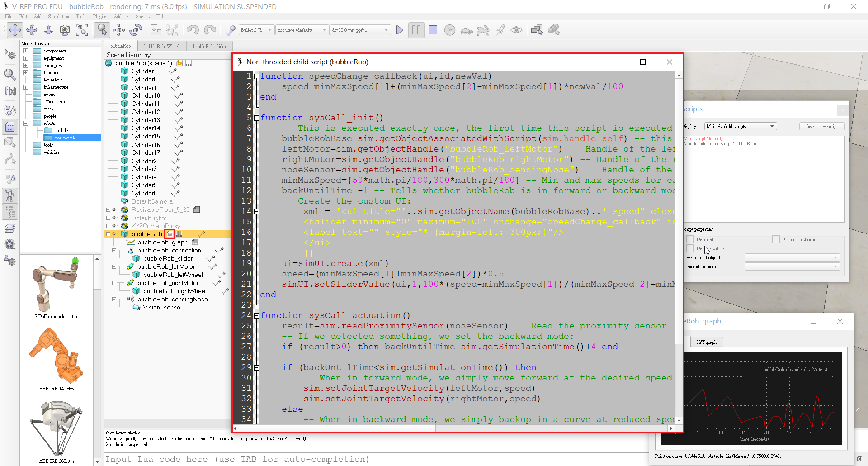Open bubbleRob child script icon in hierarchy
This screenshot has height=466, width=868.
coord(170,234)
